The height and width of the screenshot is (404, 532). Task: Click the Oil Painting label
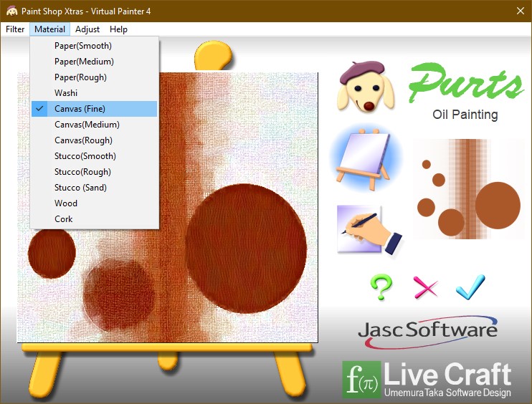pyautogui.click(x=465, y=115)
